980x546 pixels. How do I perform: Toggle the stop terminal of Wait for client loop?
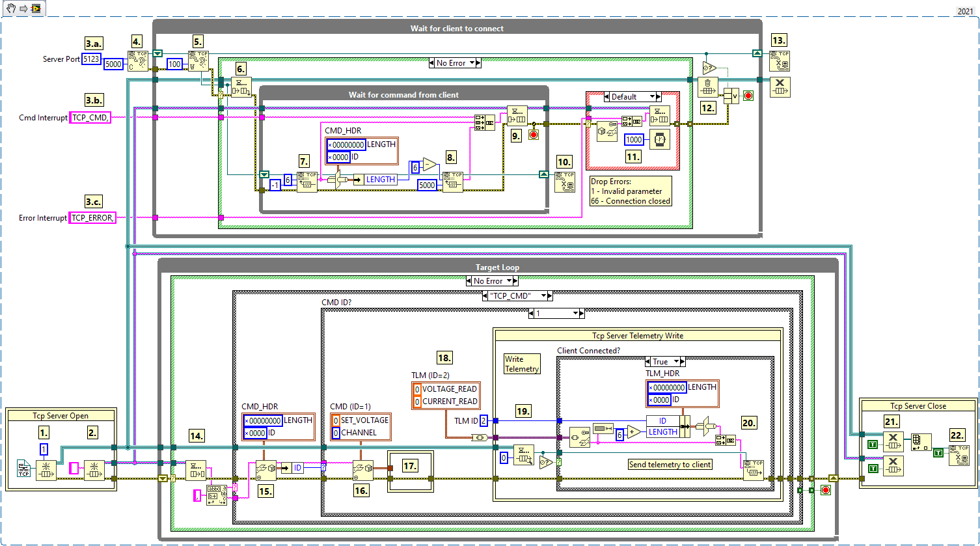point(748,96)
